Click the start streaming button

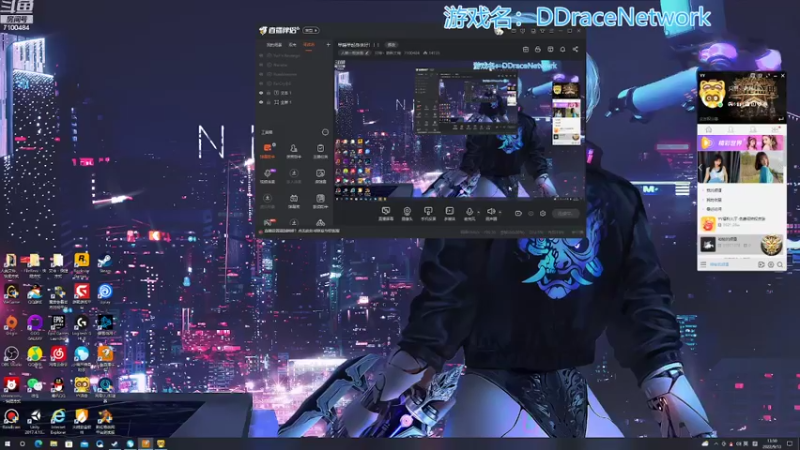coord(565,213)
